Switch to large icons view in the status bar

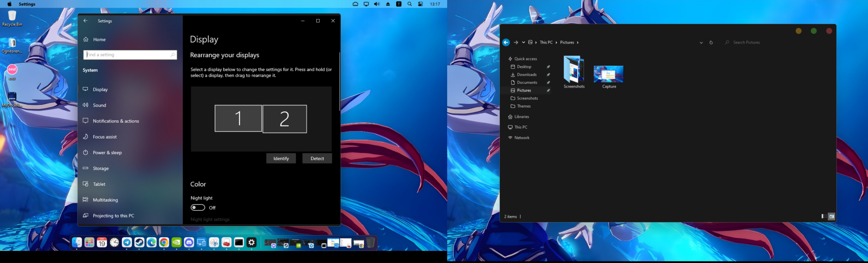(832, 216)
